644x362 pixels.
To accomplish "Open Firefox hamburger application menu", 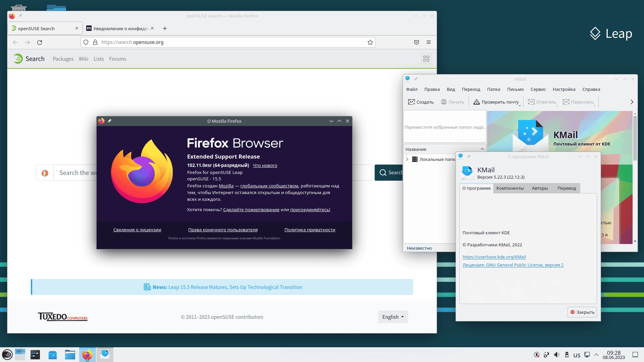I will click(x=429, y=42).
